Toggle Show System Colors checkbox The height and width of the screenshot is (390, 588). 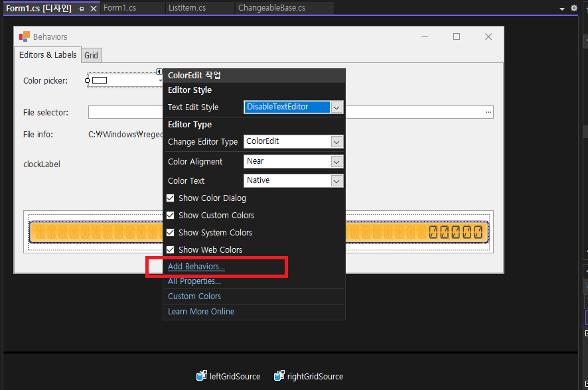(x=171, y=233)
